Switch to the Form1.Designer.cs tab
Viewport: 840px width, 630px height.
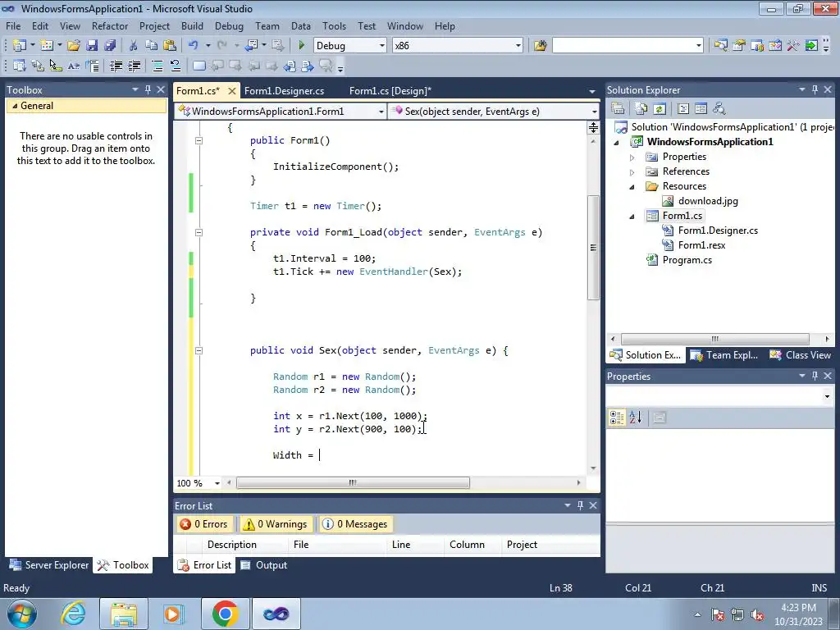tap(284, 90)
